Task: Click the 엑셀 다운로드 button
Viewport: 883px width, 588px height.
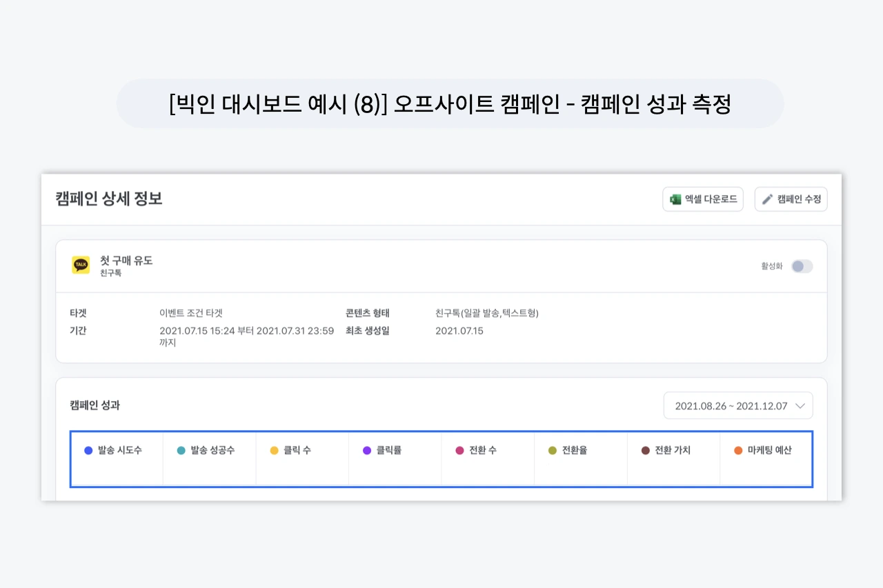Action: tap(702, 199)
